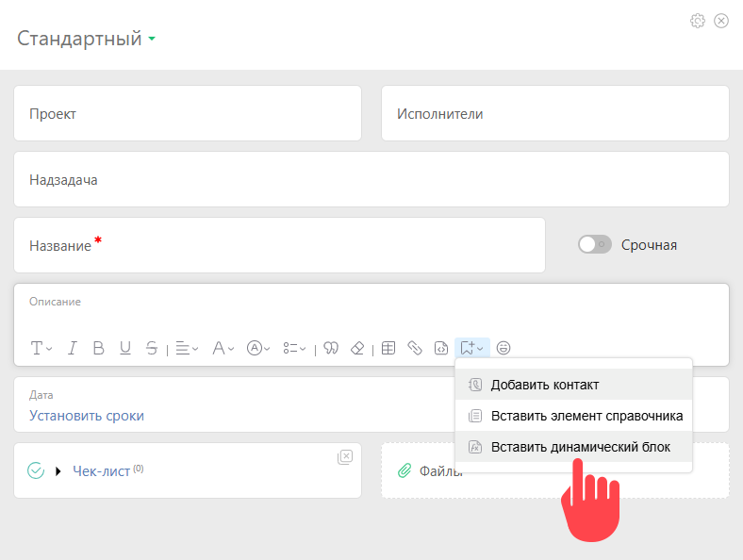This screenshot has width=743, height=560.
Task: Click the Файлы paperclip icon
Action: point(405,470)
